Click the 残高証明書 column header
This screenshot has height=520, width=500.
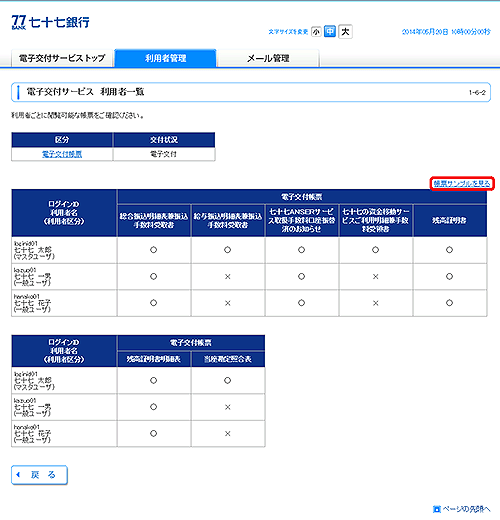point(450,221)
